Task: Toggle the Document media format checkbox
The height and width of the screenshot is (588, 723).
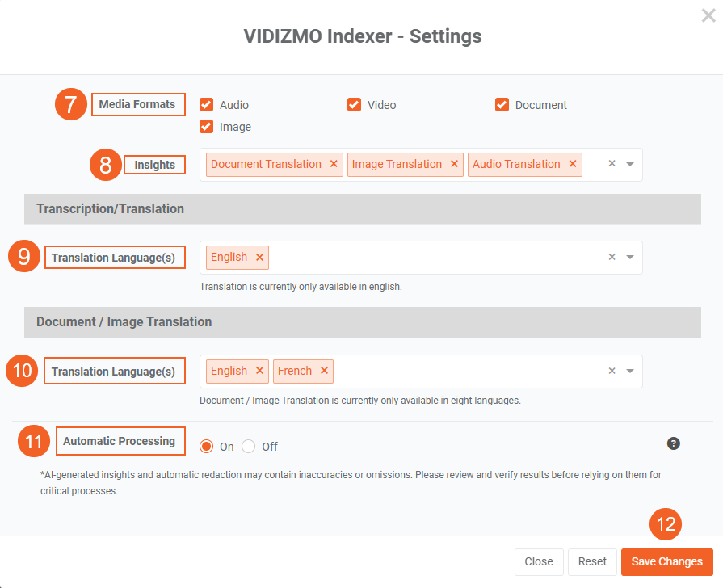Action: click(x=502, y=104)
